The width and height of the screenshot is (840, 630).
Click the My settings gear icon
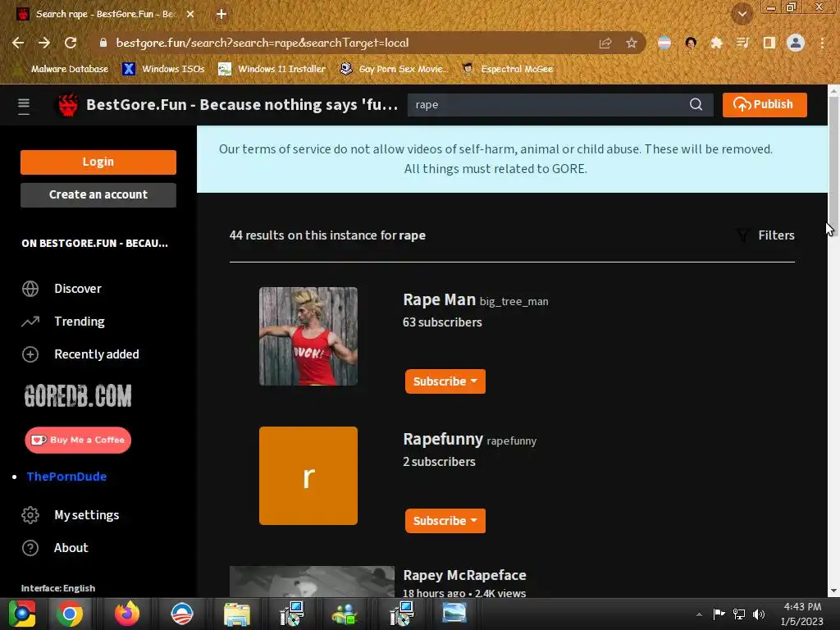30,515
